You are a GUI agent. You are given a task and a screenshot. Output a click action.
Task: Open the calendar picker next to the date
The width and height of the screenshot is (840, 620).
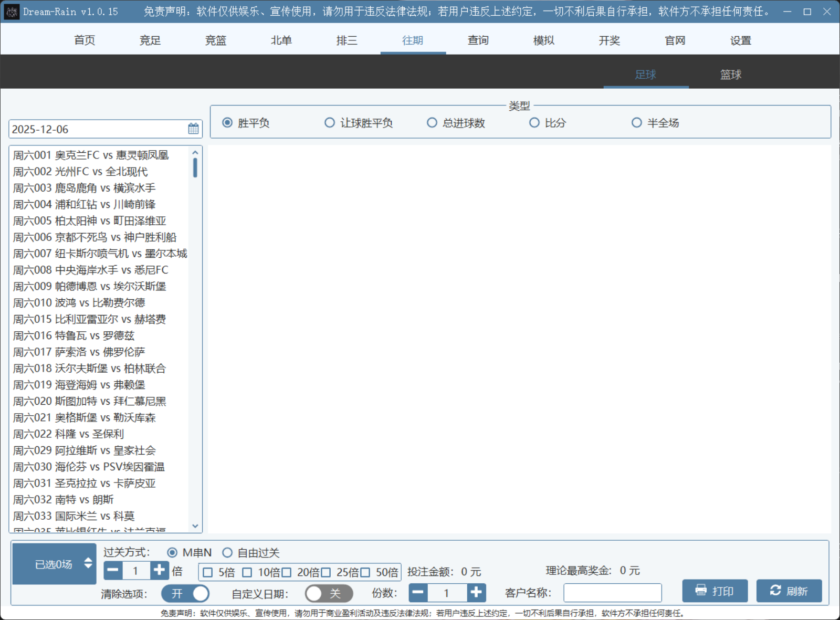(192, 129)
